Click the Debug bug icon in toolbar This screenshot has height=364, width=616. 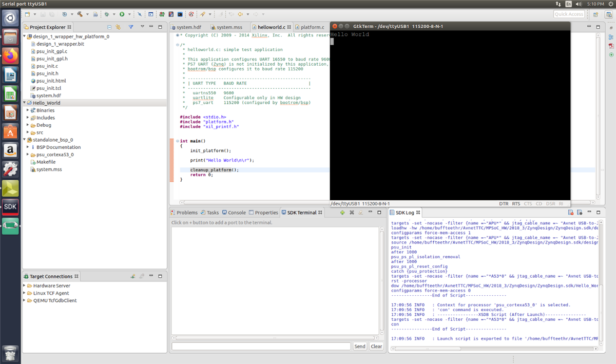tap(106, 14)
